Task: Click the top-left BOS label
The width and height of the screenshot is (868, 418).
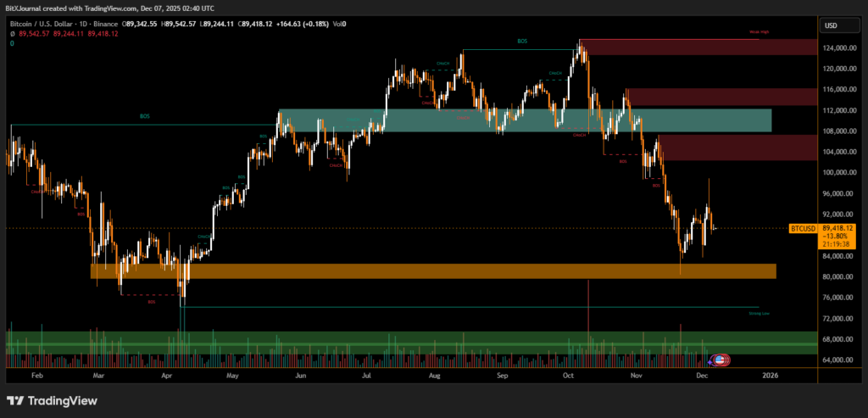Action: [x=145, y=116]
